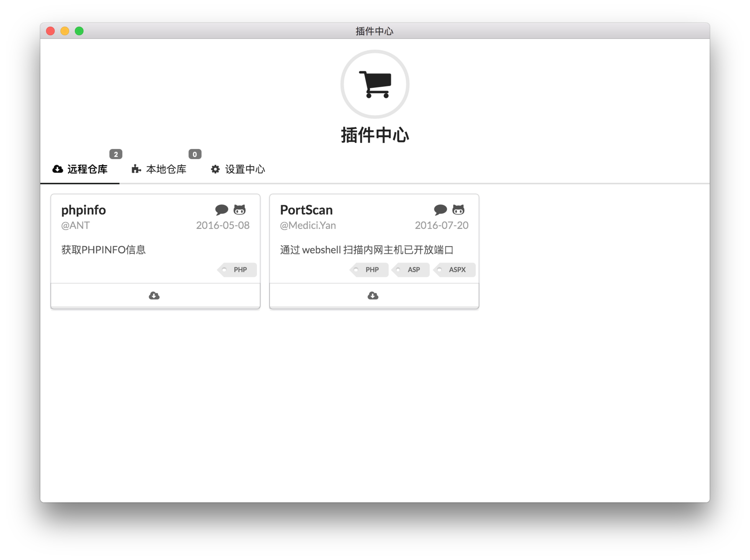
Task: Switch to 本地仓库 tab
Action: click(x=159, y=169)
